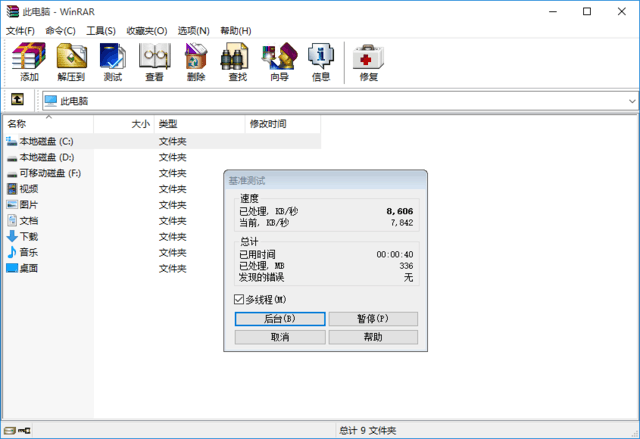
Task: Click the computer icon in the address bar
Action: tap(51, 101)
